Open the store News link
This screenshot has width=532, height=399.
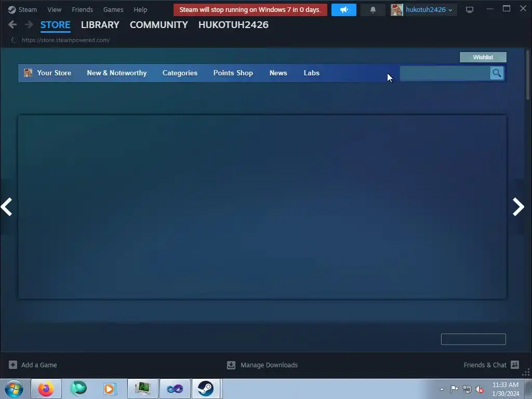(278, 73)
